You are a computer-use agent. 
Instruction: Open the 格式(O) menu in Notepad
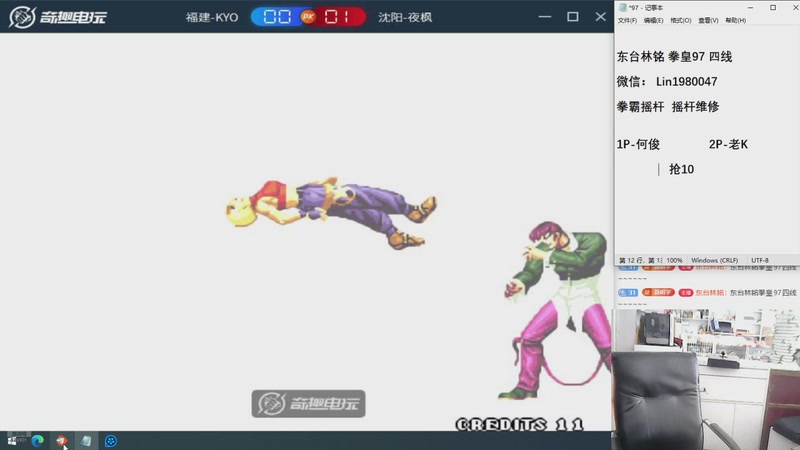tap(681, 20)
